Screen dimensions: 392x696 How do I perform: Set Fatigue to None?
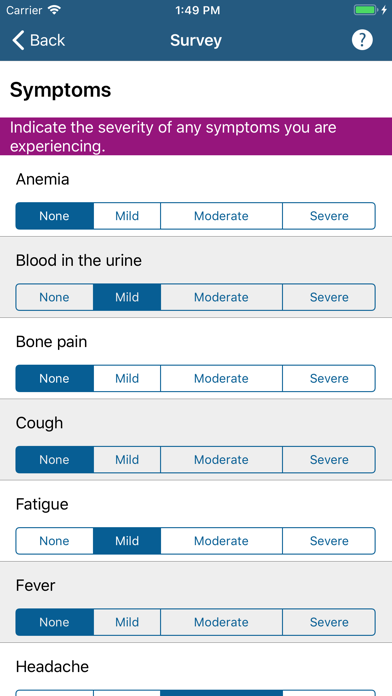[x=54, y=541]
